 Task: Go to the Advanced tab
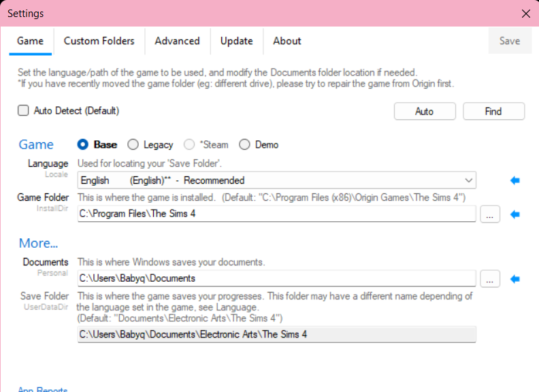tap(177, 41)
